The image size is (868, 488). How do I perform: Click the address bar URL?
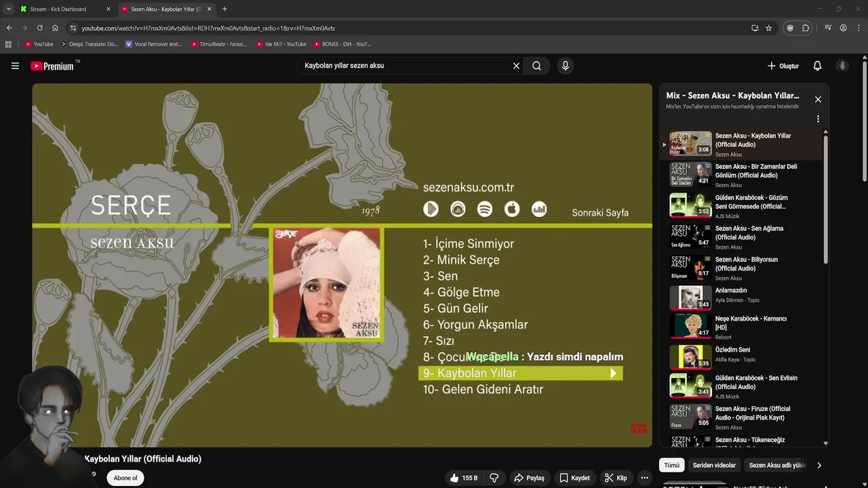[x=208, y=28]
